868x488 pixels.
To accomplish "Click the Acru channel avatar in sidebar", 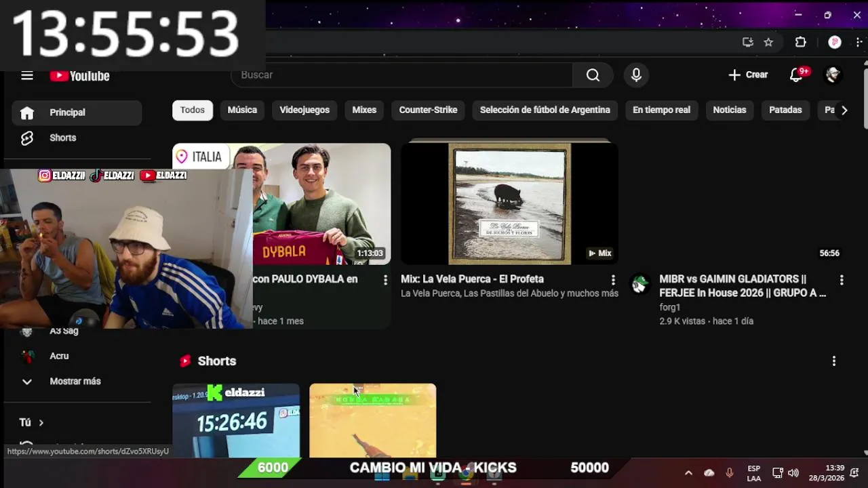I will (27, 356).
